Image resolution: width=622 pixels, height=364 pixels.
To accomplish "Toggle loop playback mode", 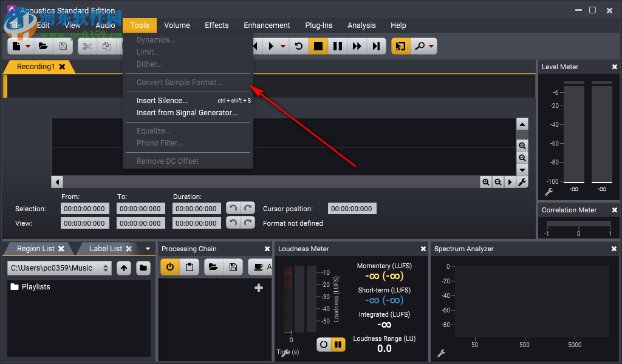I will point(298,46).
